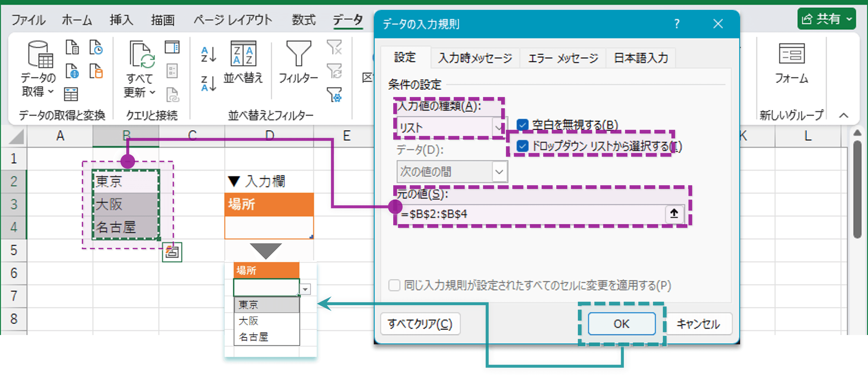Image resolution: width=868 pixels, height=375 pixels.
Task: Open the queries and connections pane icon
Action: [172, 47]
